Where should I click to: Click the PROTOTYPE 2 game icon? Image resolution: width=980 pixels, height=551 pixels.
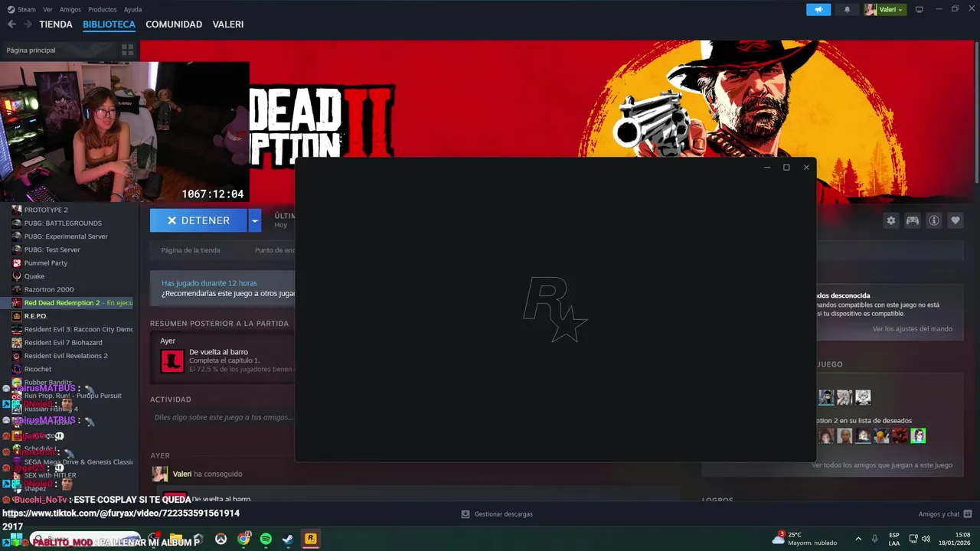[17, 210]
